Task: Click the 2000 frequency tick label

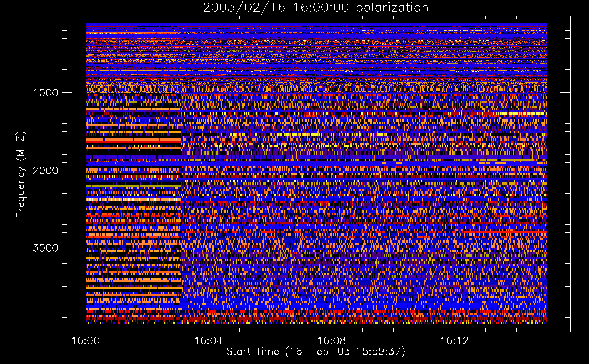Action: tap(46, 170)
